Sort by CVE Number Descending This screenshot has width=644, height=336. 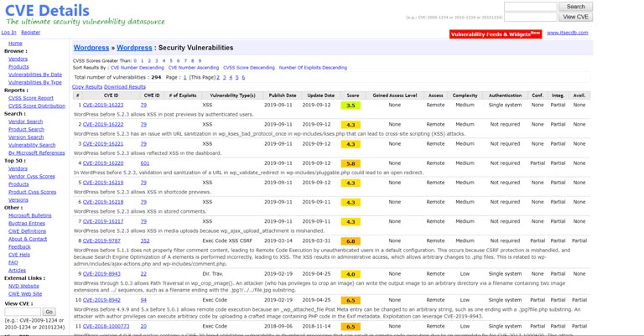(x=137, y=68)
